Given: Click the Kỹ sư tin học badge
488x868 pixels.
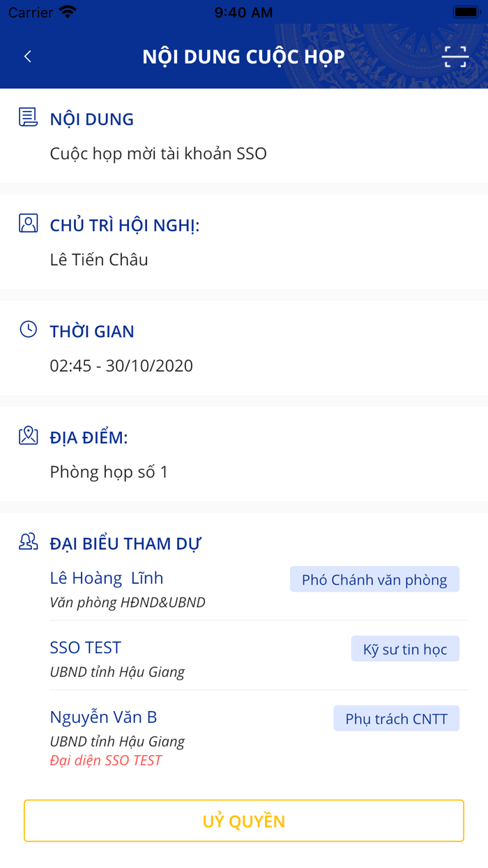Looking at the screenshot, I should point(405,648).
